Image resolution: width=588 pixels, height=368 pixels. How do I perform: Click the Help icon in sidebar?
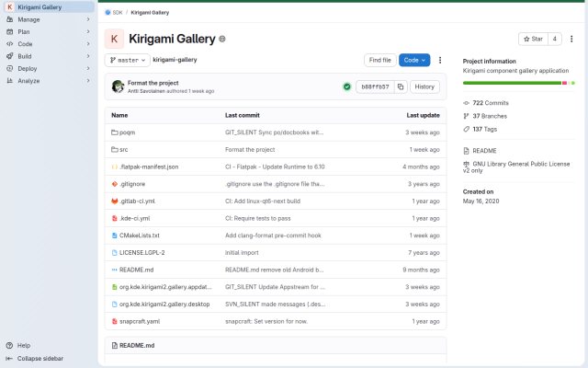pyautogui.click(x=10, y=346)
